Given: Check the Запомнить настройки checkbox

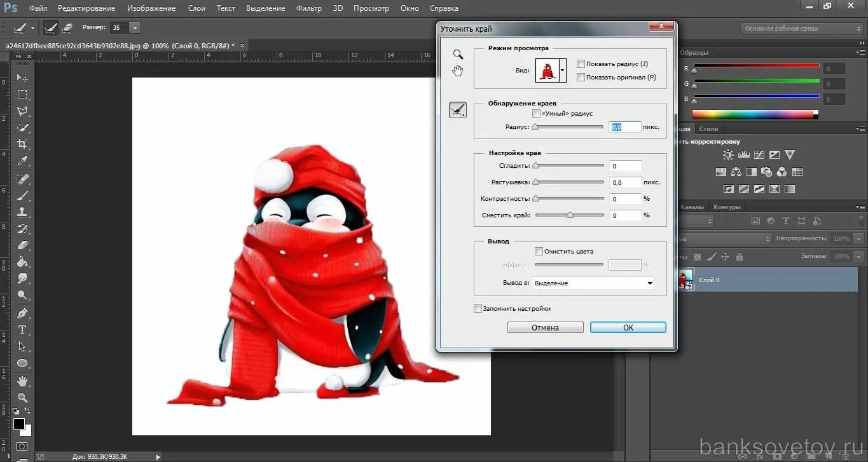Looking at the screenshot, I should (x=478, y=308).
